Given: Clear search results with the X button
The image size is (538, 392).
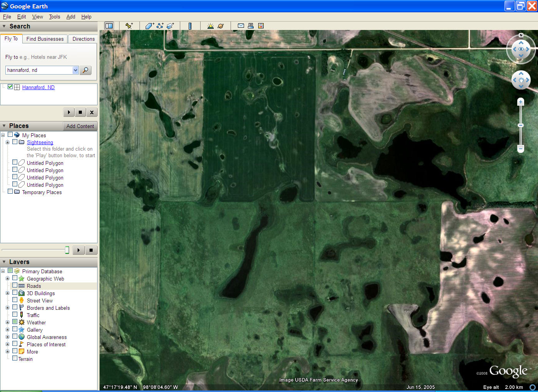Looking at the screenshot, I should point(92,112).
